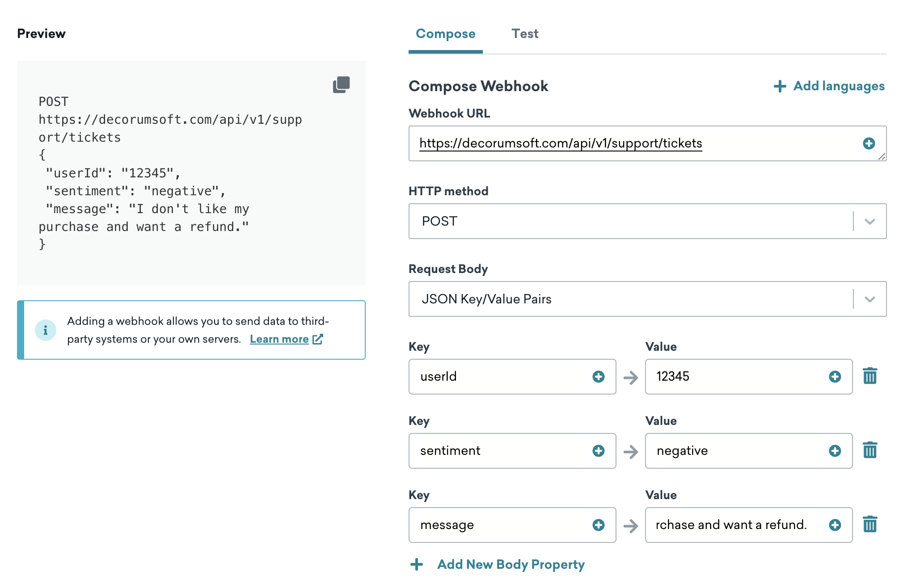The height and width of the screenshot is (588, 903).
Task: Click the plus icon next to sentiment key
Action: point(598,450)
